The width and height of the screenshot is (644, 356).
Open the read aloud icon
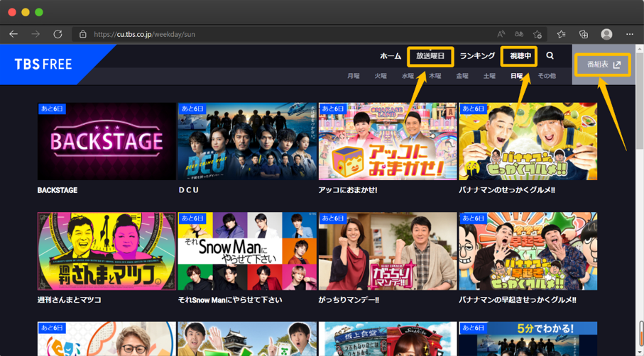tap(501, 35)
